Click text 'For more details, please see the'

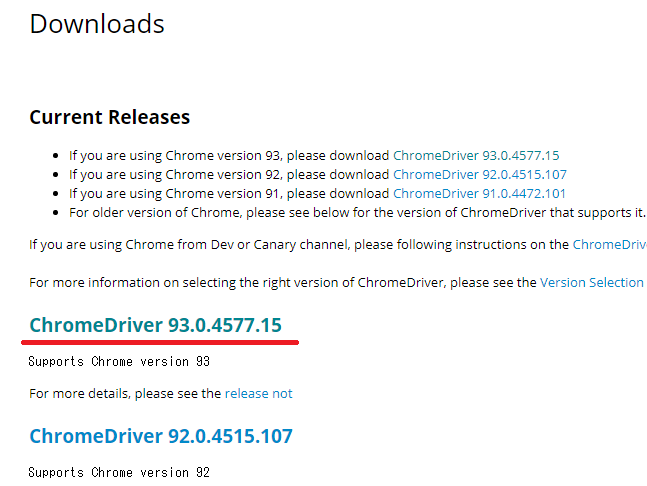(x=125, y=394)
